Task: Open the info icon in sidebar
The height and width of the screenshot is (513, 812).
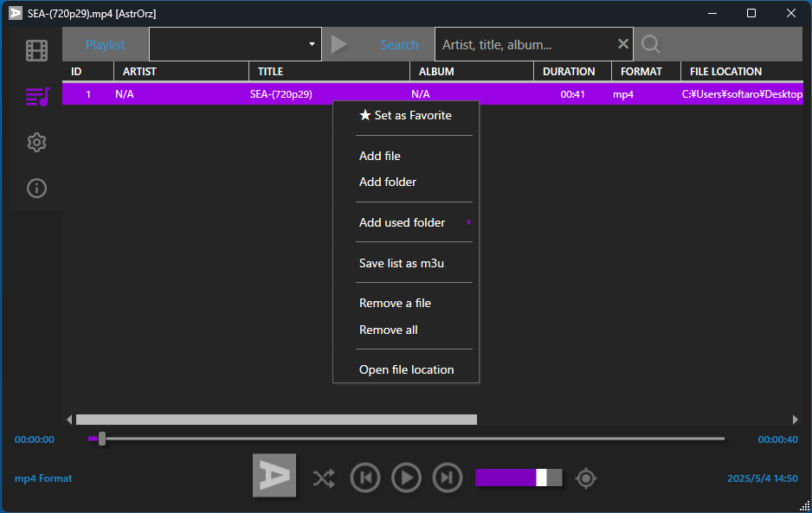Action: tap(36, 188)
